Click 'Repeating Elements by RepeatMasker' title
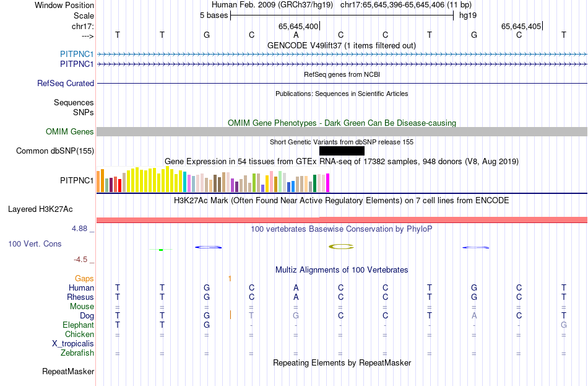The image size is (588, 386). (x=342, y=363)
